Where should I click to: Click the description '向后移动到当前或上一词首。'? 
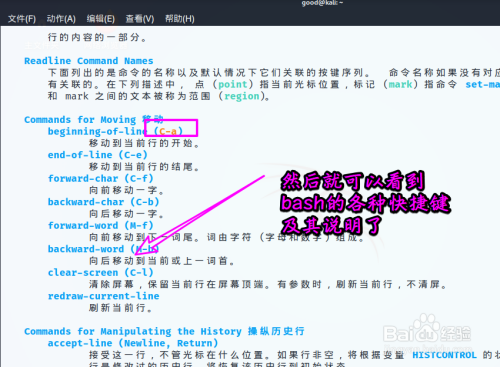point(162,261)
